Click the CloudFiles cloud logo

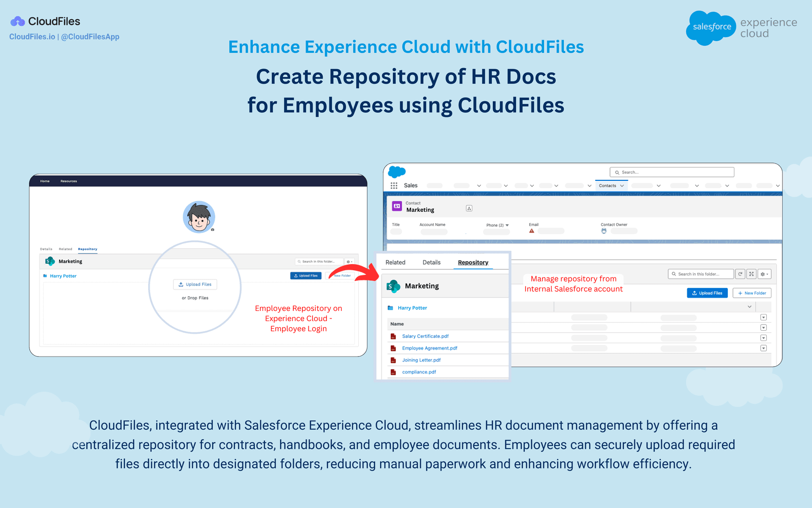coord(17,20)
